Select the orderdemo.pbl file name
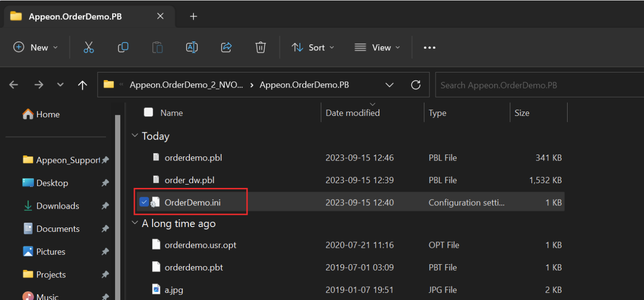Screen dimensions: 644x300 pyautogui.click(x=193, y=158)
